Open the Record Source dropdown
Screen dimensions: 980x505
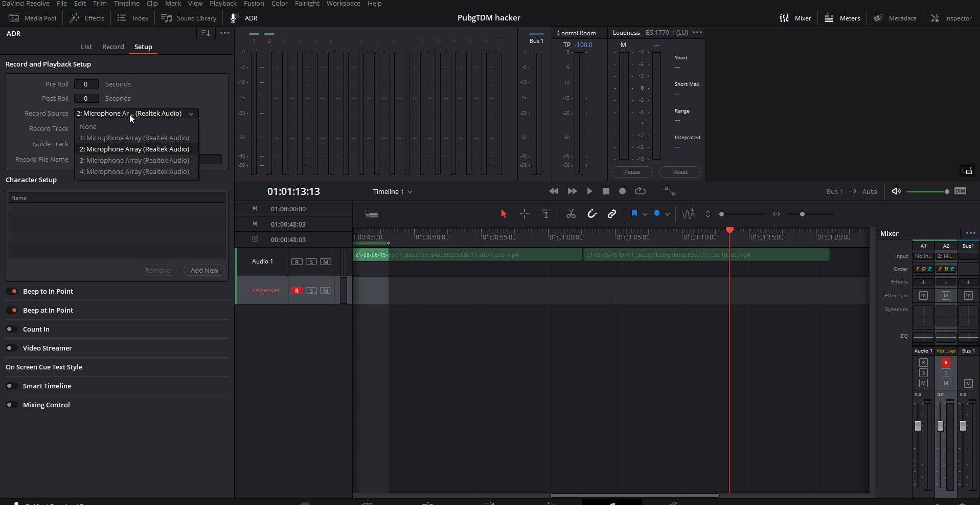coord(136,114)
